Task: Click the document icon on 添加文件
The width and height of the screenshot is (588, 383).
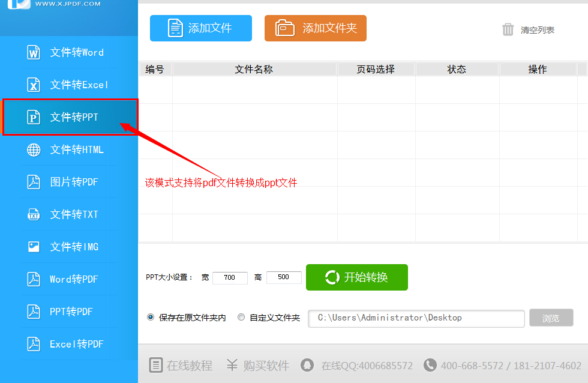Action: [175, 28]
